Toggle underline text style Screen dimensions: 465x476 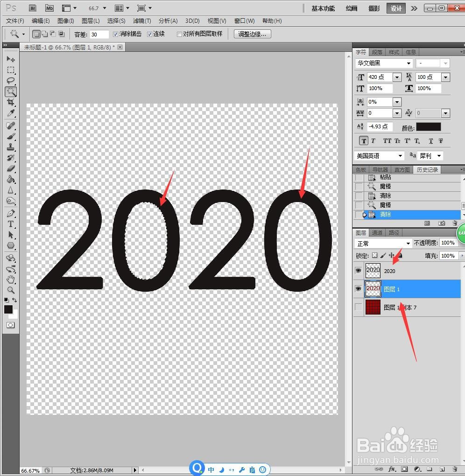(431, 140)
